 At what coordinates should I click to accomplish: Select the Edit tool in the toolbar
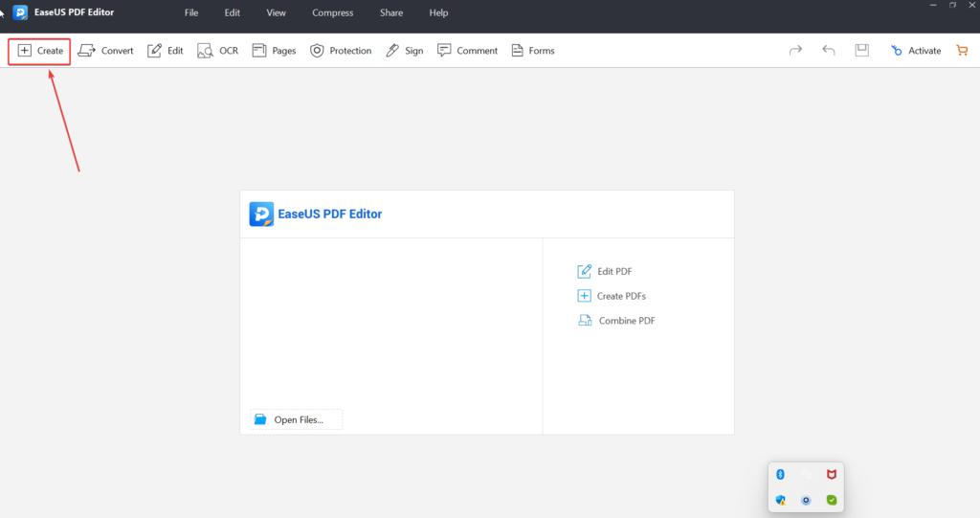(x=166, y=51)
